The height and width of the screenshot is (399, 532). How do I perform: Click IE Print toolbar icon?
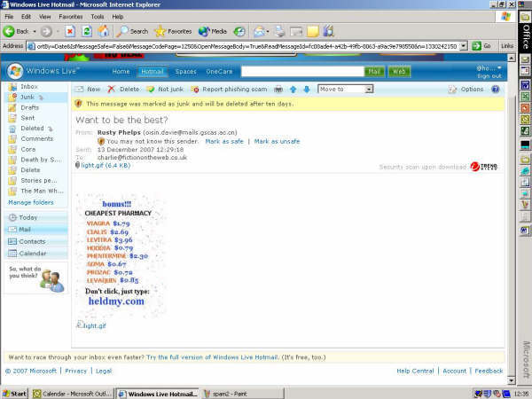(x=279, y=32)
